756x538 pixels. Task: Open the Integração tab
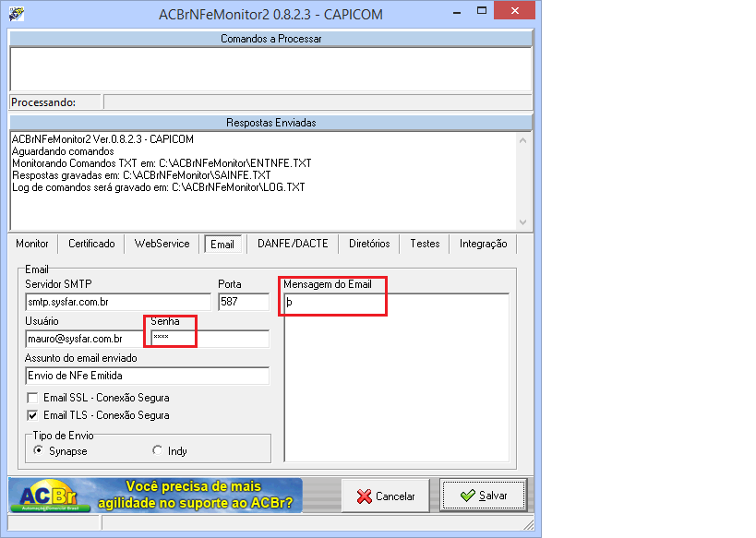(483, 244)
